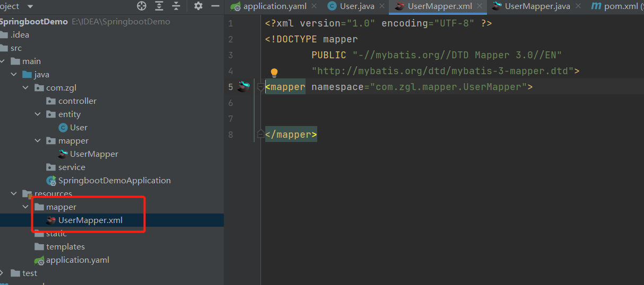The width and height of the screenshot is (644, 285).
Task: Click the MyBatis gutter icon on line 5
Action: pos(243,87)
